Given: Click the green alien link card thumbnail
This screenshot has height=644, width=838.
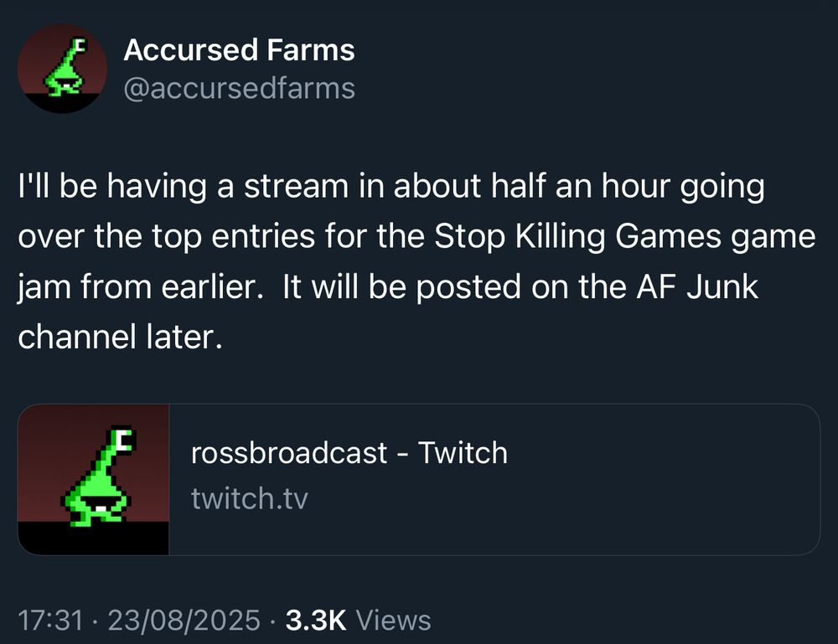Looking at the screenshot, I should click(94, 479).
